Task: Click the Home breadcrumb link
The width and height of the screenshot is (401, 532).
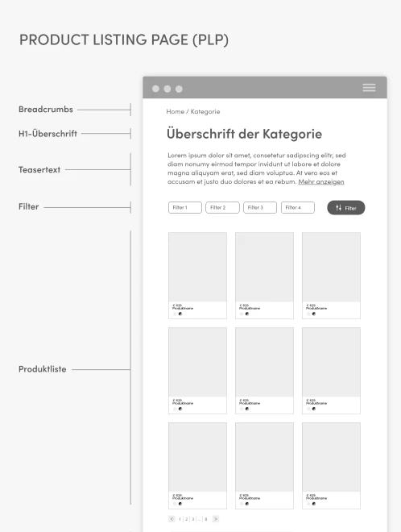Action: point(176,111)
